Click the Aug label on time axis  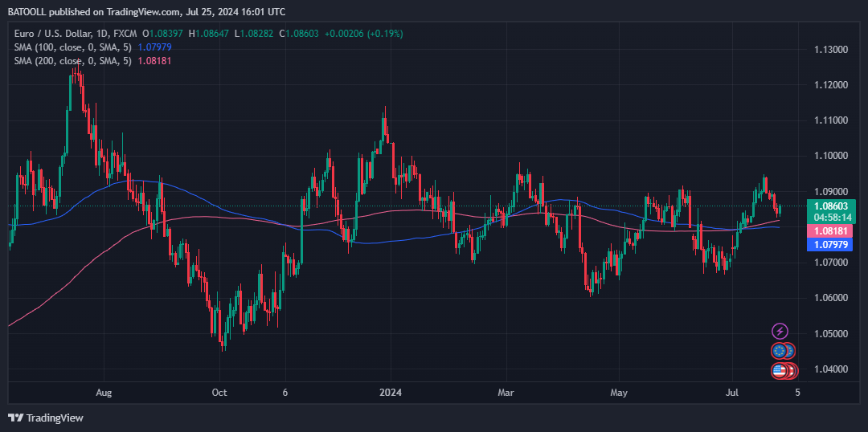104,393
